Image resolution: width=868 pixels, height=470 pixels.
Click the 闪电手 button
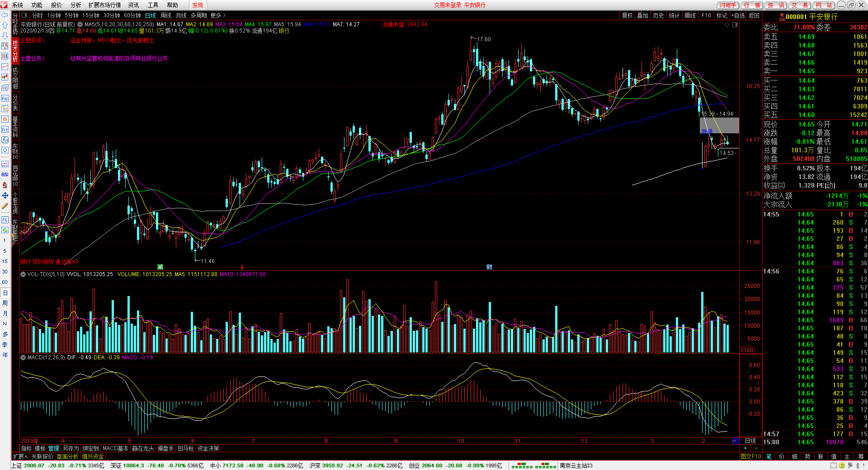[727, 5]
